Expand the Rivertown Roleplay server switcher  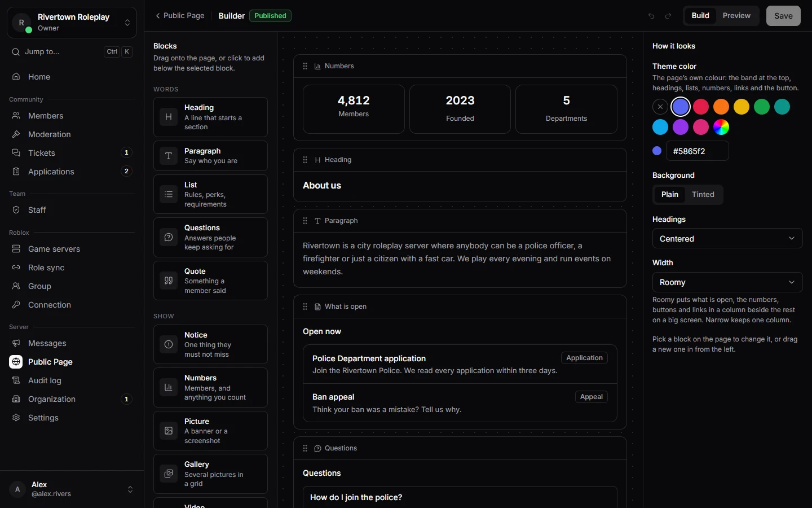[72, 23]
